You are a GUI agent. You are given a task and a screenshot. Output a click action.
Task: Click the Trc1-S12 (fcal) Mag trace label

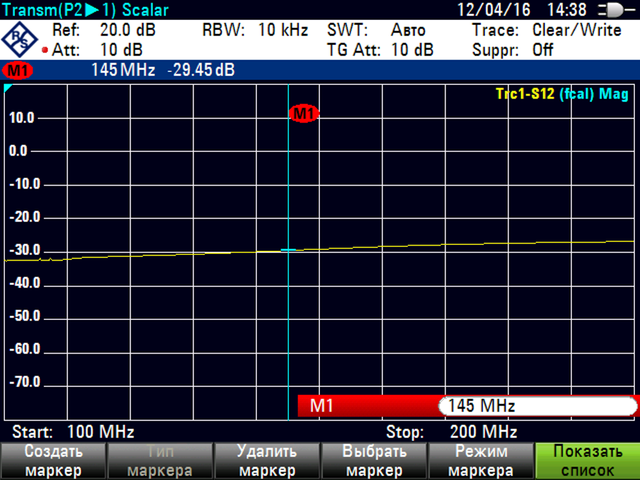pos(563,93)
